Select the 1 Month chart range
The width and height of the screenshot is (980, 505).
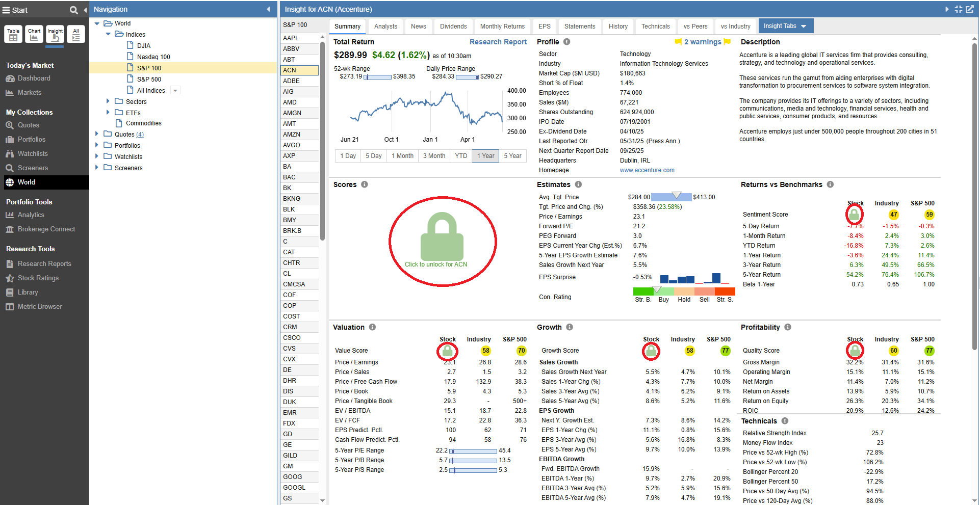point(402,156)
